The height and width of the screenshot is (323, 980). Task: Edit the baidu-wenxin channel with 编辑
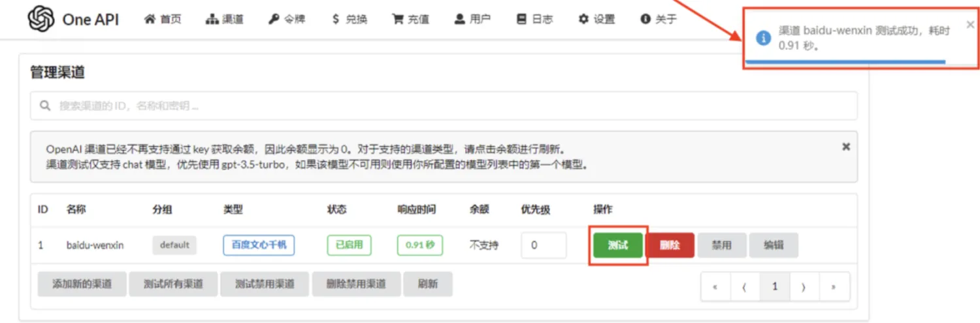[773, 245]
